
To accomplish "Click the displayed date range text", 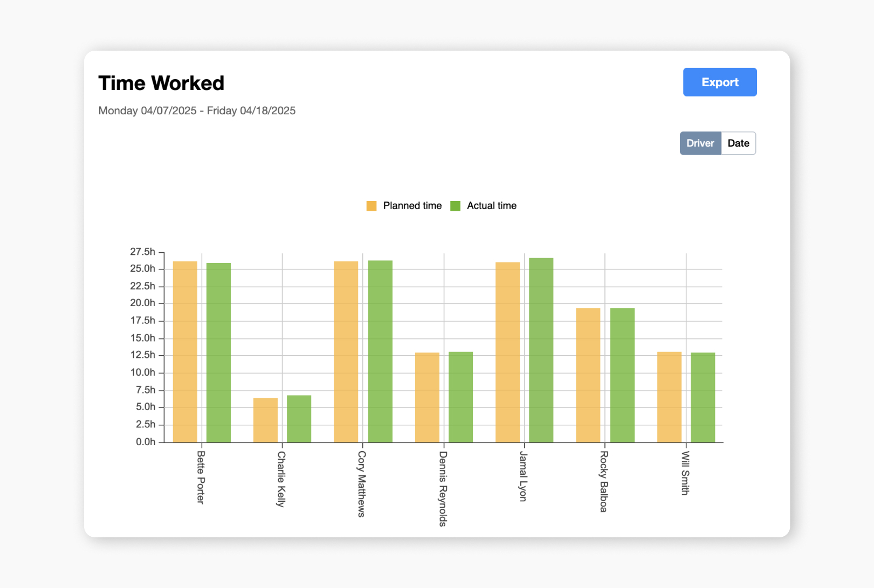I will click(197, 110).
